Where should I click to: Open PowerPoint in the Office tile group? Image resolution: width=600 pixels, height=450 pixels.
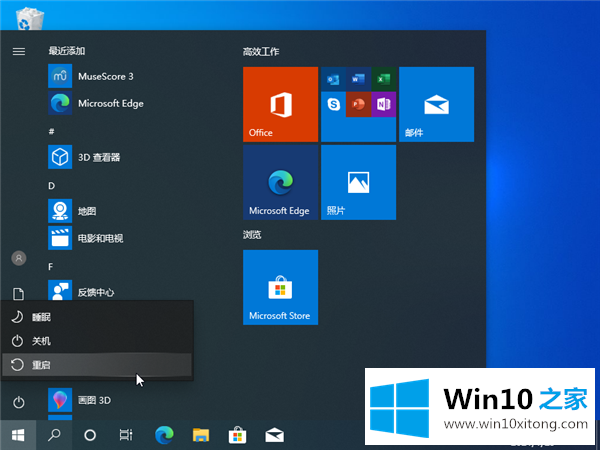pyautogui.click(x=358, y=104)
